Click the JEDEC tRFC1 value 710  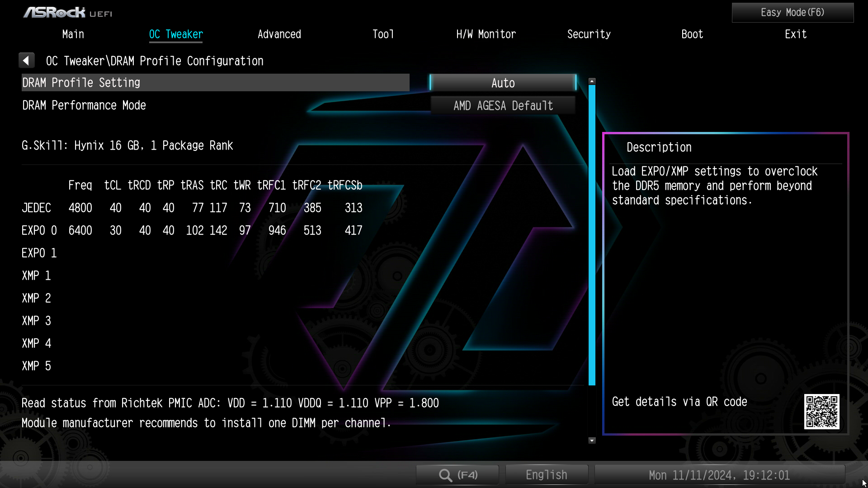tap(277, 208)
